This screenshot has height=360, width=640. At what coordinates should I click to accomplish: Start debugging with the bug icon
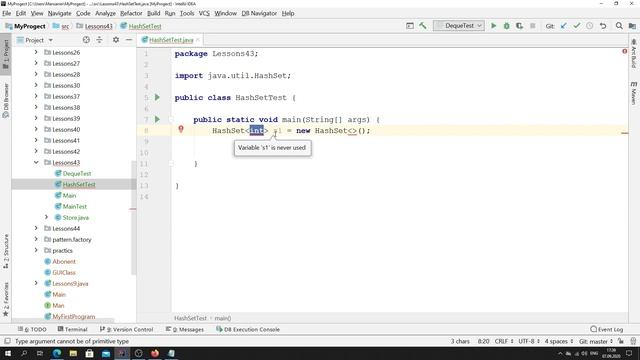click(x=507, y=26)
